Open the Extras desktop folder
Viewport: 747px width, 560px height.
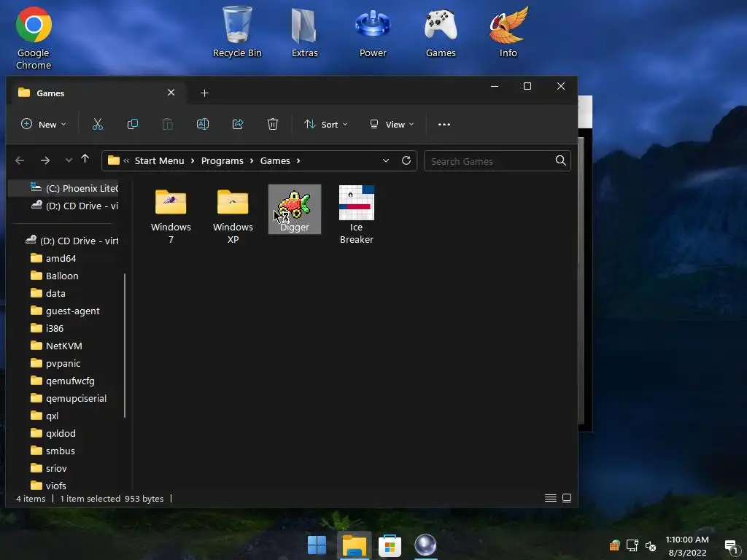pos(304,32)
